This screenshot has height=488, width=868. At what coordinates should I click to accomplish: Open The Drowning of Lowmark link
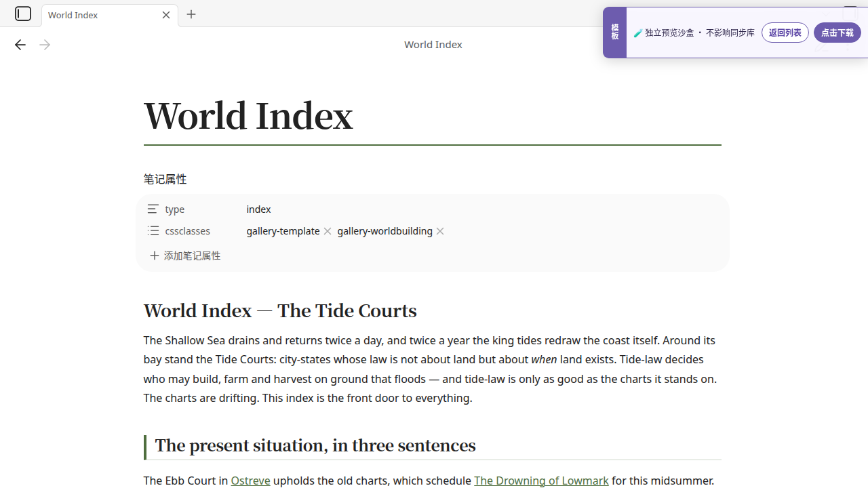(541, 481)
